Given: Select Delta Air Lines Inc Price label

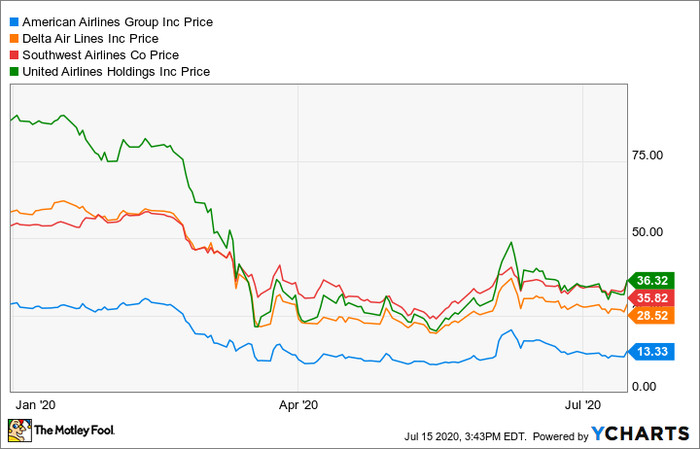Looking at the screenshot, I should pos(97,38).
